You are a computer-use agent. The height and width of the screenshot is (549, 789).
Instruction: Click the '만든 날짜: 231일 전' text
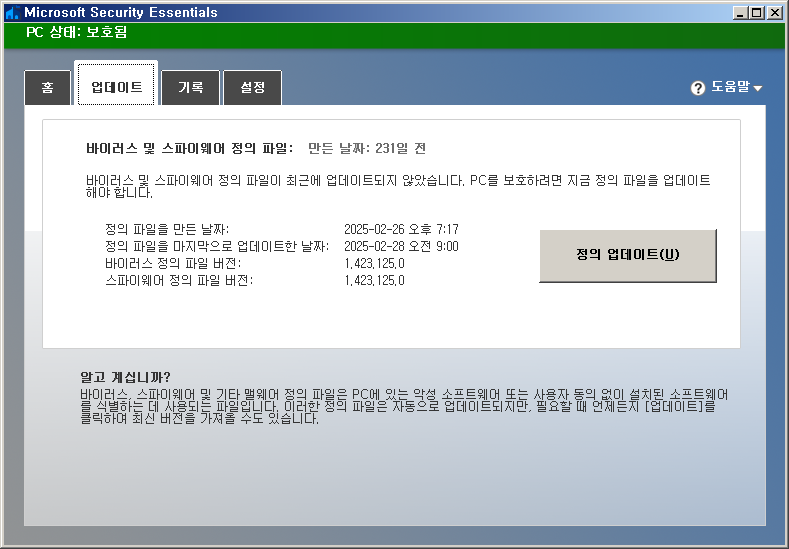click(367, 148)
